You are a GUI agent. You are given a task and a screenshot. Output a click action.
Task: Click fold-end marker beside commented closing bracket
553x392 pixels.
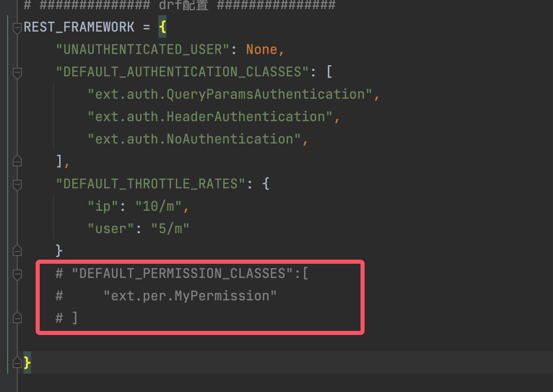click(x=17, y=318)
